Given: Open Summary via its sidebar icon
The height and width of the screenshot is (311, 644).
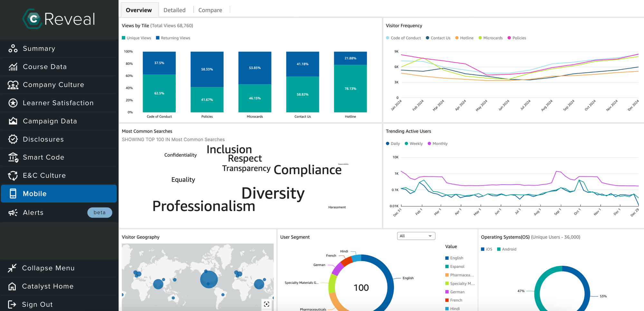Looking at the screenshot, I should click(x=13, y=48).
